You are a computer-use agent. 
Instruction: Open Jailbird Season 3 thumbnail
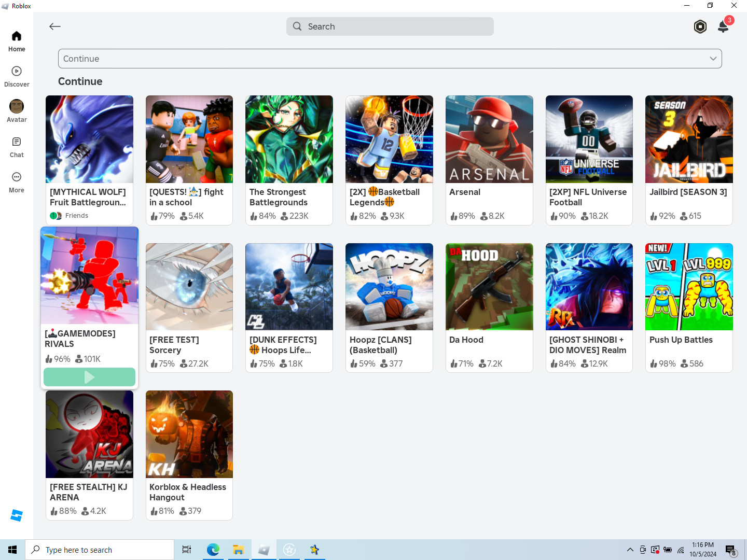[689, 139]
